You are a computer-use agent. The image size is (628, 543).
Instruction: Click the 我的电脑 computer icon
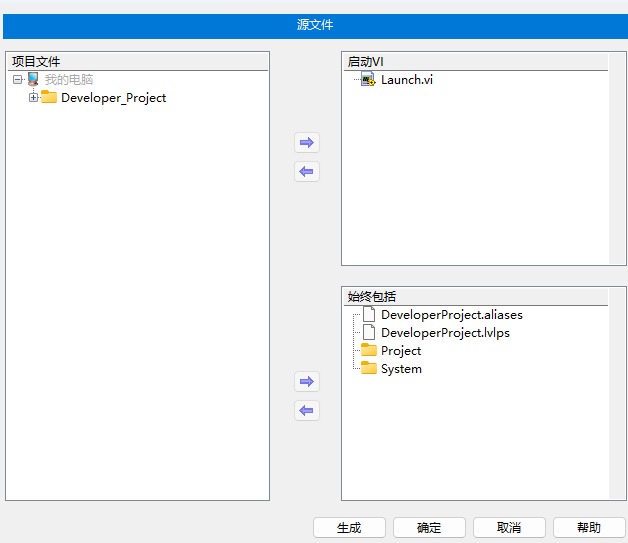(x=33, y=79)
